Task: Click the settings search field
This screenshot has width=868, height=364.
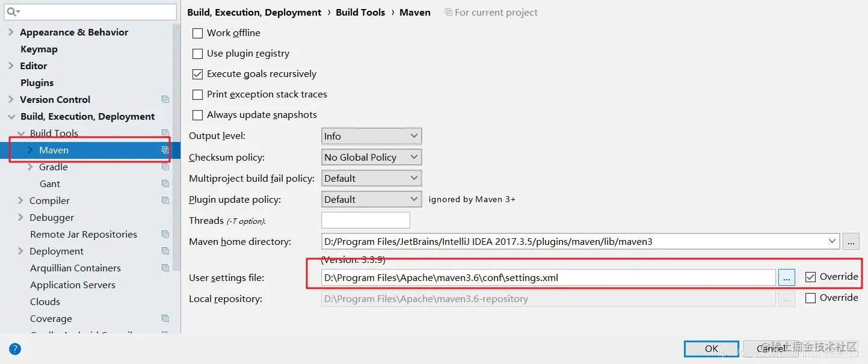Action: click(x=90, y=11)
